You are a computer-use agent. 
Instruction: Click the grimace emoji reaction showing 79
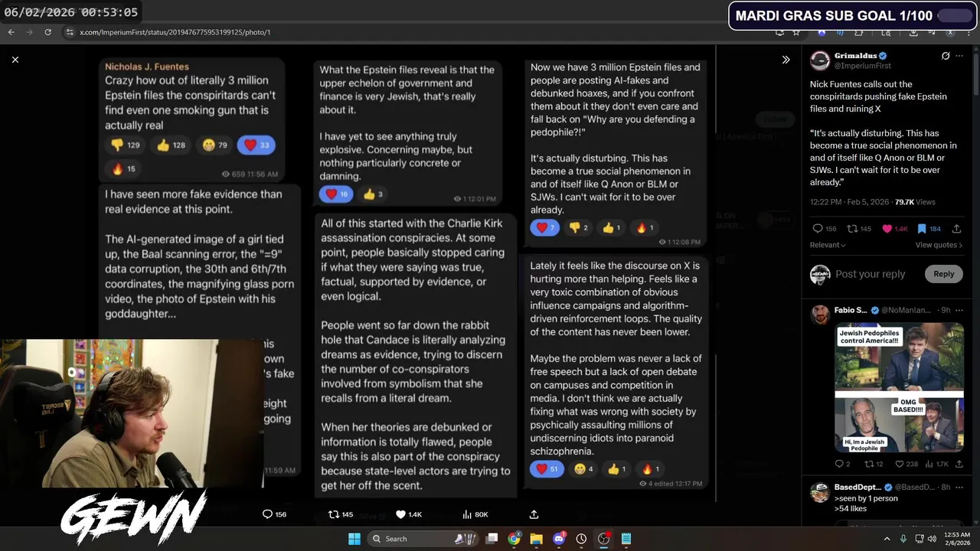214,145
